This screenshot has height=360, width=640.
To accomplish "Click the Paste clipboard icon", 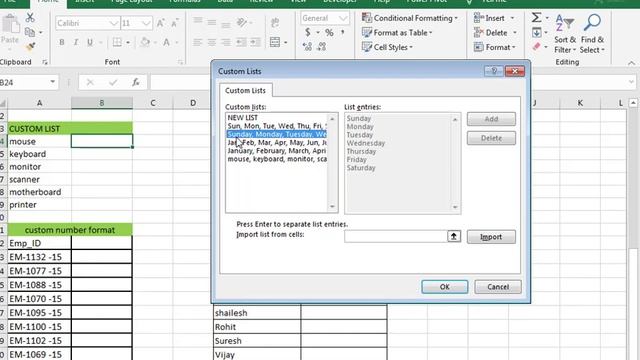I will click(10, 25).
